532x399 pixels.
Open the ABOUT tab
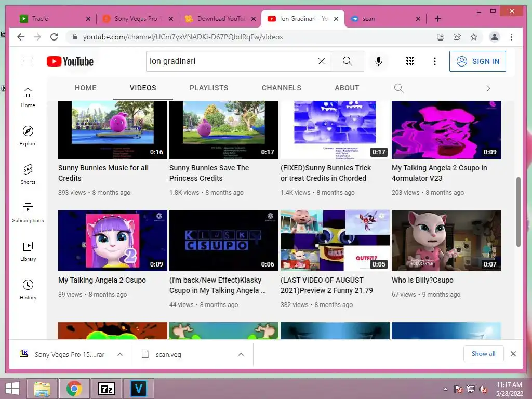(x=347, y=88)
